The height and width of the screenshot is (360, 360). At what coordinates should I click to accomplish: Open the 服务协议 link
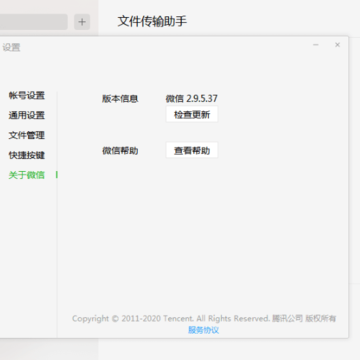pos(204,330)
